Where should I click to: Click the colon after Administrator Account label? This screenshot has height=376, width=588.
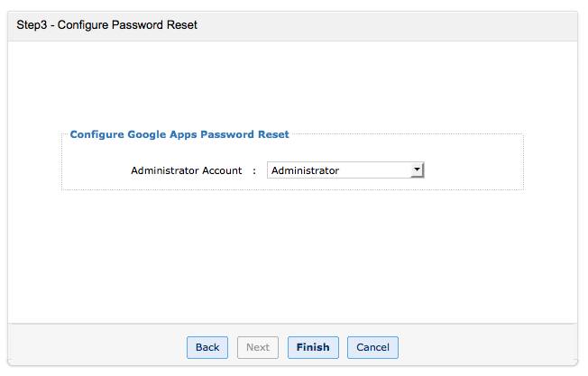[x=254, y=170]
